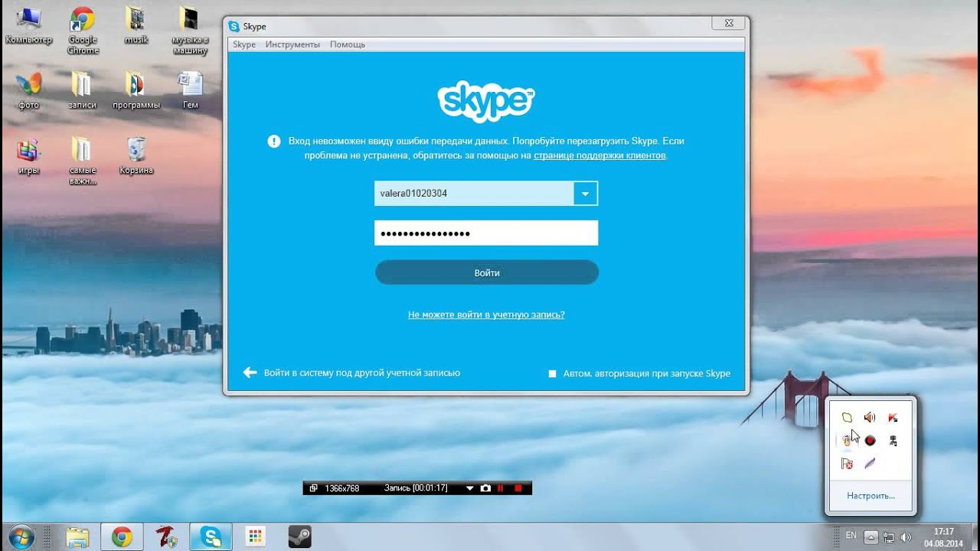Stop the recording with the red square
This screenshot has height=551, width=980.
[x=518, y=488]
